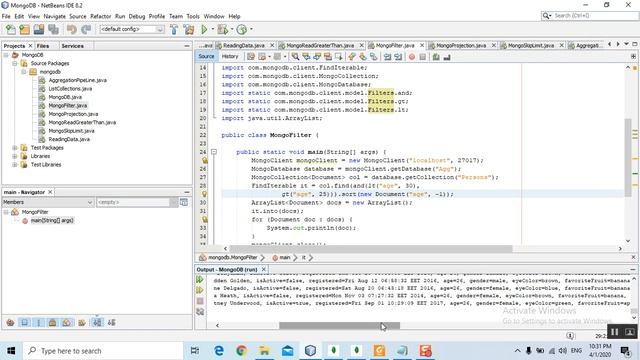Image resolution: width=640 pixels, height=360 pixels.
Task: Expand the Libraries node
Action: pyautogui.click(x=15, y=156)
